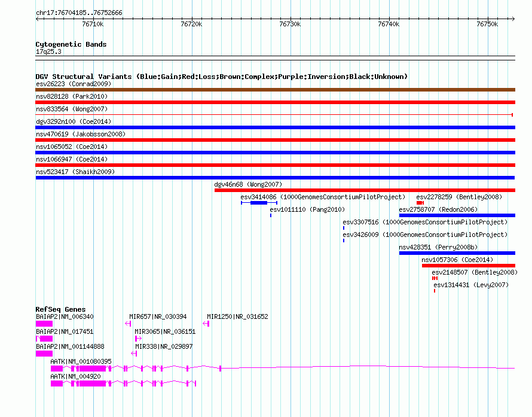Open the esv1314431 (Levy2007) label
The width and height of the screenshot is (532, 417).
point(471,285)
